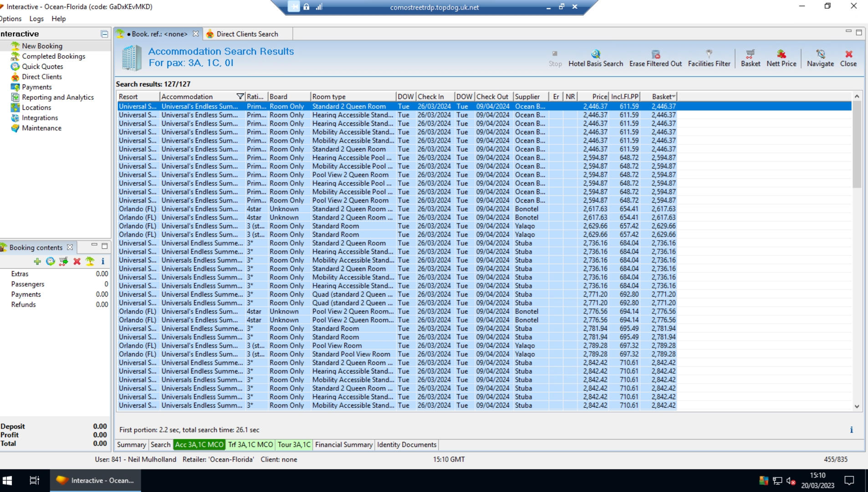
Task: Click red X delete icon in Booking contents
Action: pos(77,261)
